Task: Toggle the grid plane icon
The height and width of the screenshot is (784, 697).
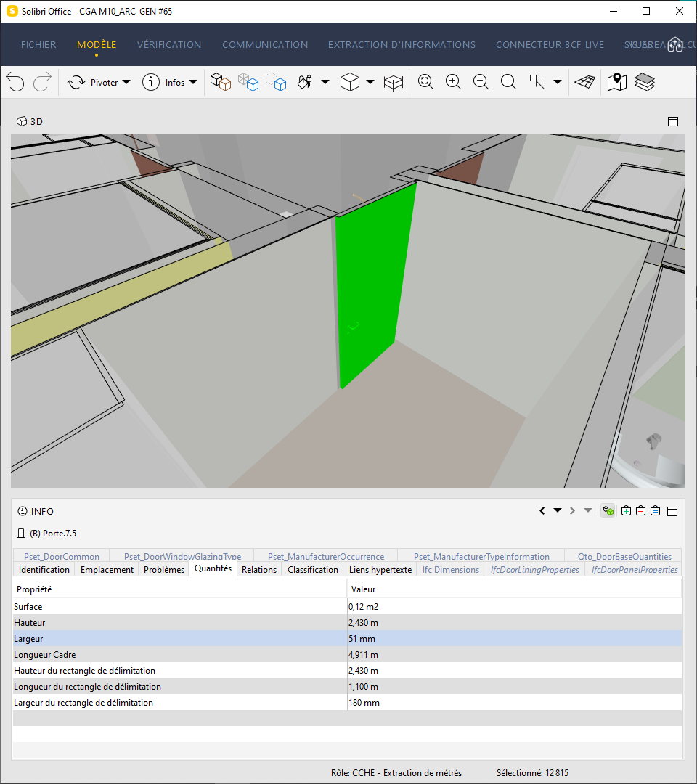Action: coord(585,81)
